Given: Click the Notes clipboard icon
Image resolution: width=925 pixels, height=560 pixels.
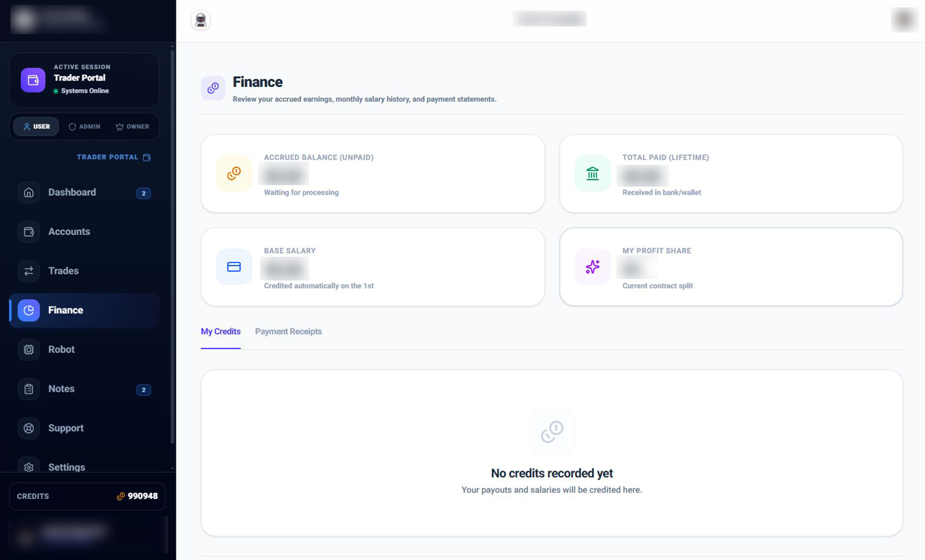Looking at the screenshot, I should [29, 389].
